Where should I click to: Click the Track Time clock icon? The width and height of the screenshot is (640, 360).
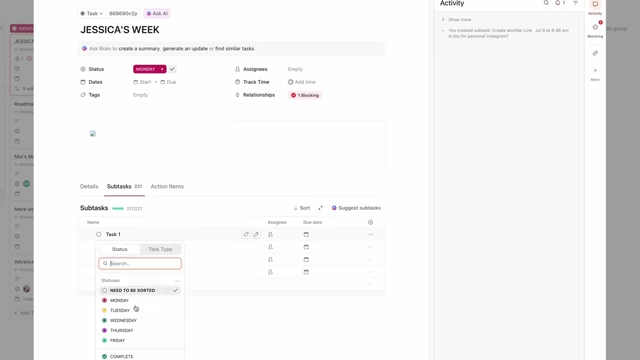pyautogui.click(x=237, y=82)
